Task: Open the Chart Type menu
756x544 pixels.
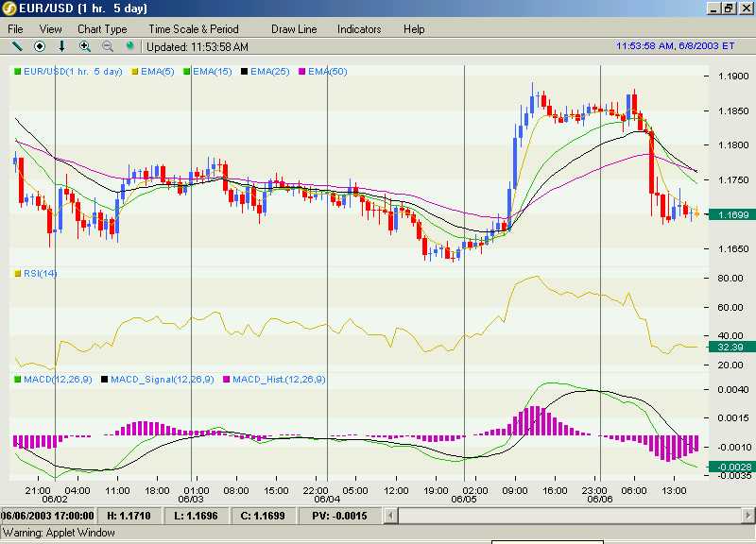Action: 102,29
